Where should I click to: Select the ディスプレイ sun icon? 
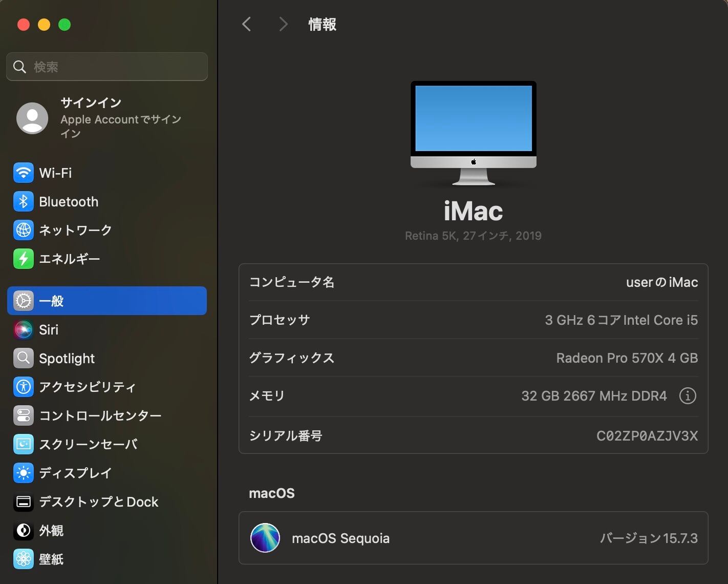[x=24, y=473]
